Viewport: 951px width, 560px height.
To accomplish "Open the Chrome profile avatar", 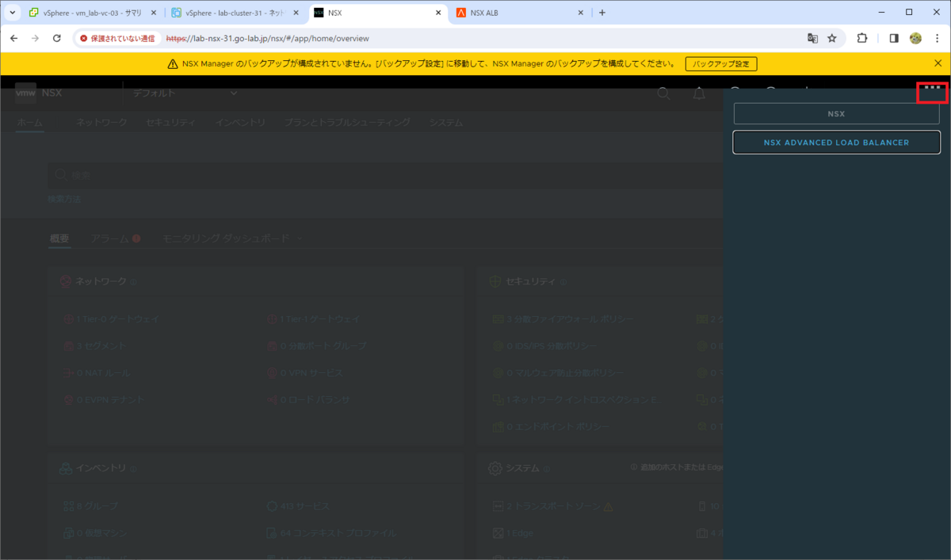I will pos(915,38).
